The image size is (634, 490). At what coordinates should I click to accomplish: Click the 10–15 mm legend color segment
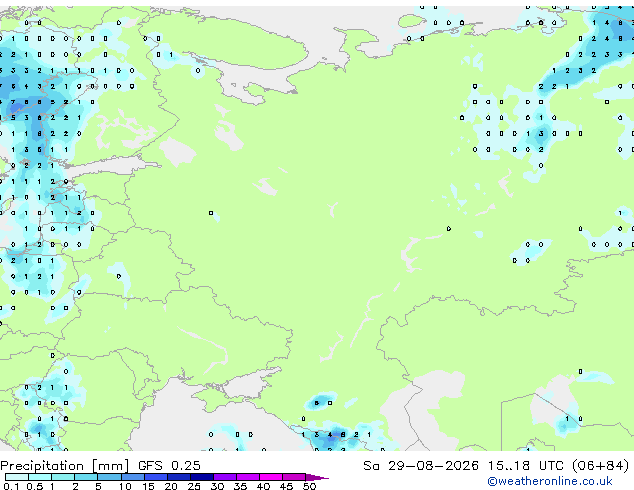pyautogui.click(x=133, y=477)
